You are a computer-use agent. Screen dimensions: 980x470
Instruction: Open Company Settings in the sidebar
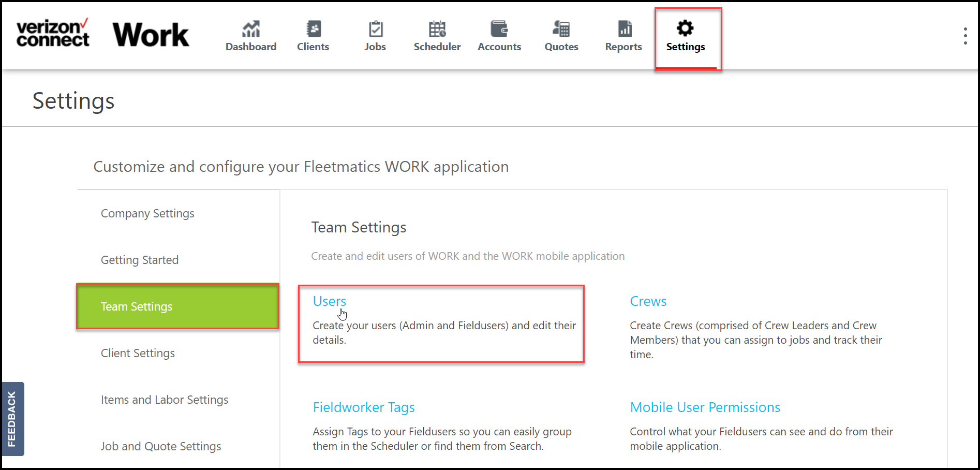click(147, 213)
